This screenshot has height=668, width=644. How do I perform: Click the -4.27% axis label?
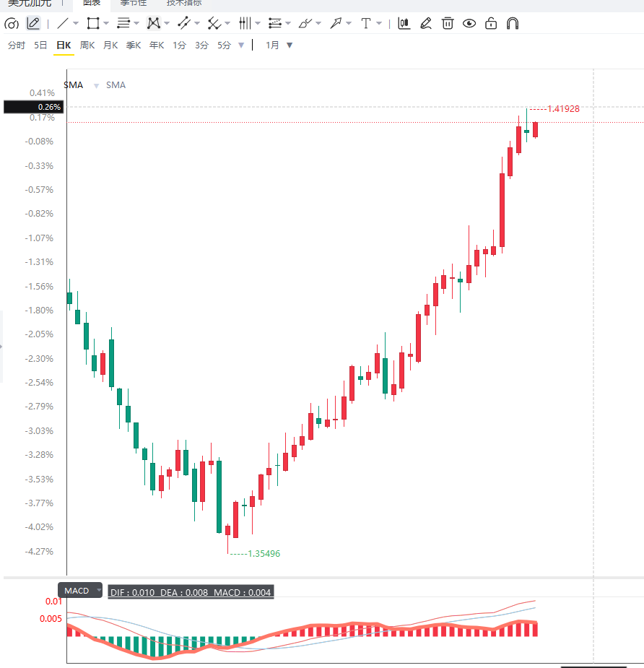pyautogui.click(x=39, y=551)
